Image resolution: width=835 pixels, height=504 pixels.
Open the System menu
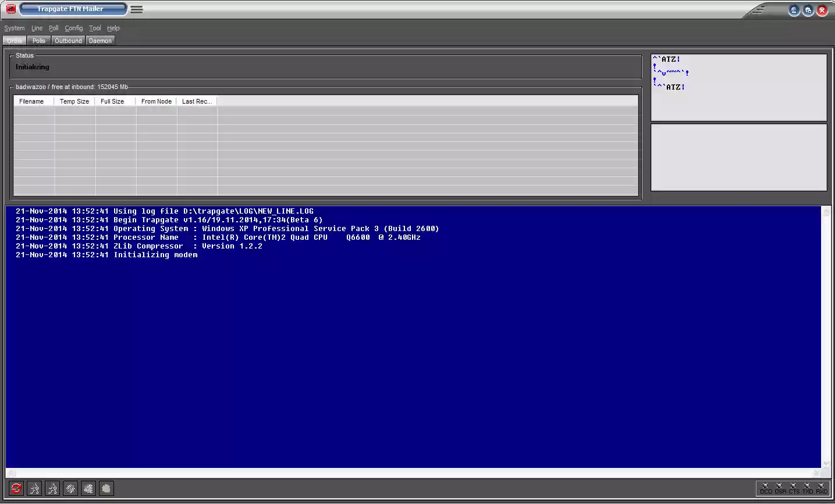14,28
